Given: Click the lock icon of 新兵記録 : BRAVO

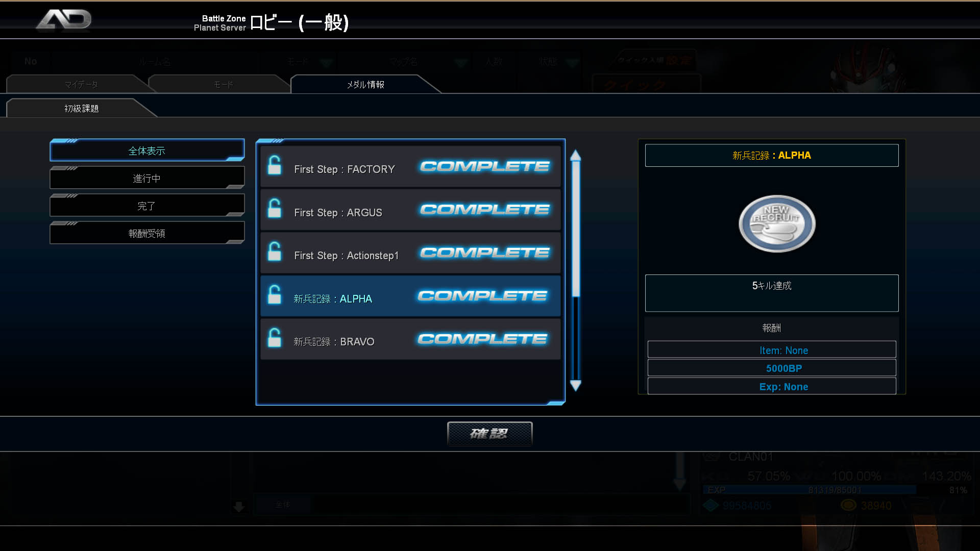Looking at the screenshot, I should point(275,337).
